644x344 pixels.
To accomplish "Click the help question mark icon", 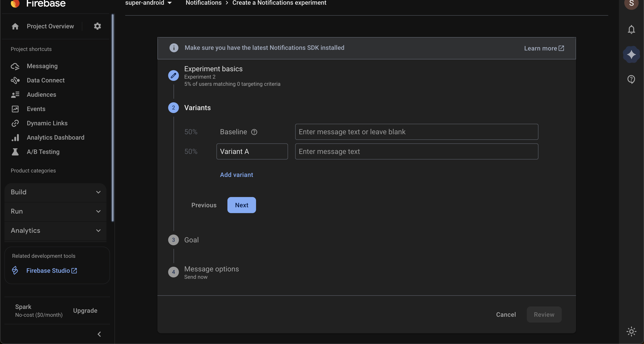I will (631, 79).
